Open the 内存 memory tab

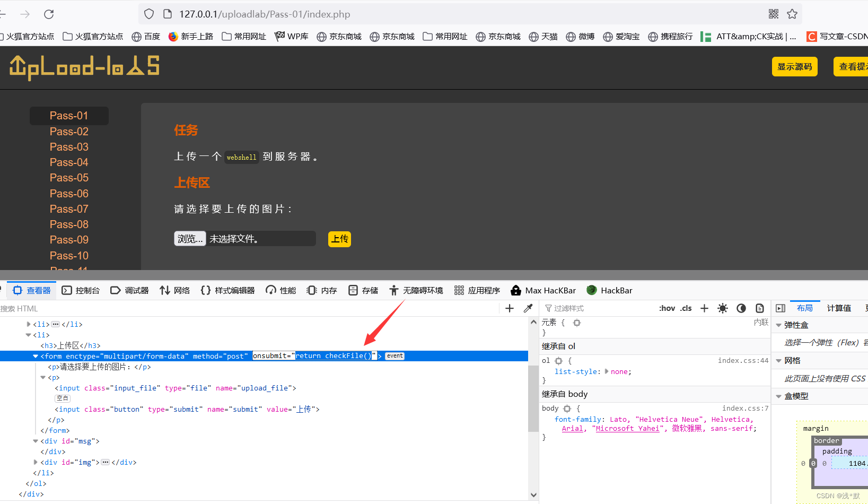[x=322, y=290]
